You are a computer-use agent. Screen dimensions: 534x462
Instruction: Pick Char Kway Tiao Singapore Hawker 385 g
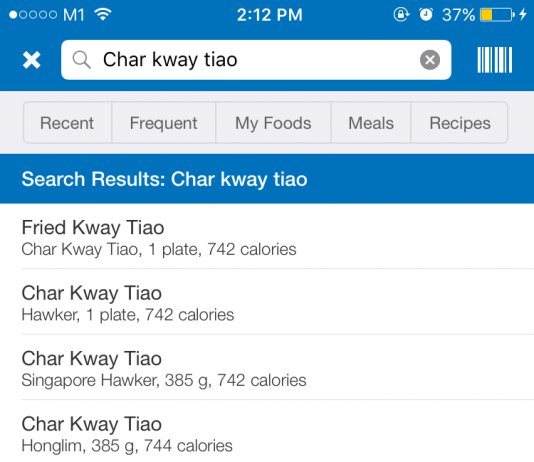267,368
